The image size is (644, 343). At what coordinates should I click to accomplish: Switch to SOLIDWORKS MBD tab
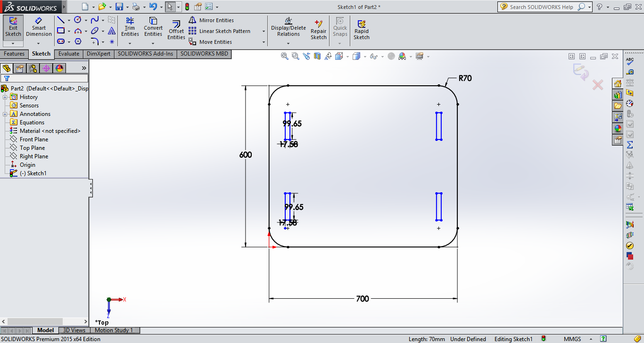204,54
